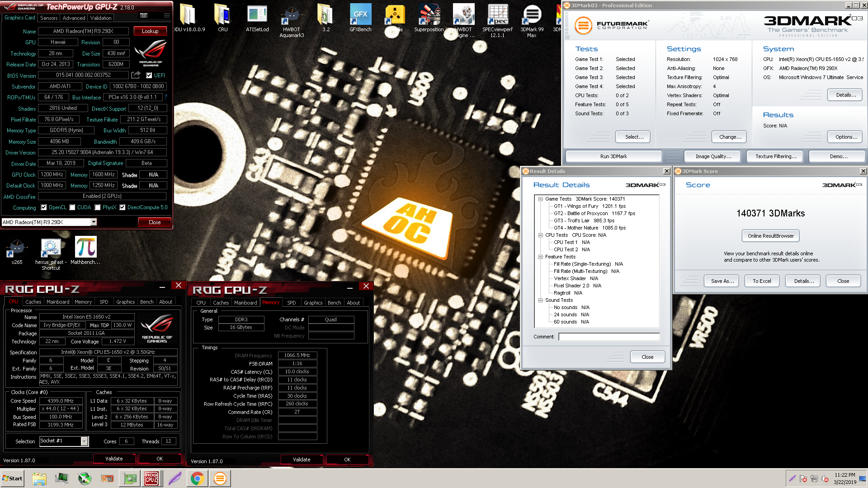Open the Windows Start button
Image resolution: width=868 pixels, height=488 pixels.
[13, 479]
